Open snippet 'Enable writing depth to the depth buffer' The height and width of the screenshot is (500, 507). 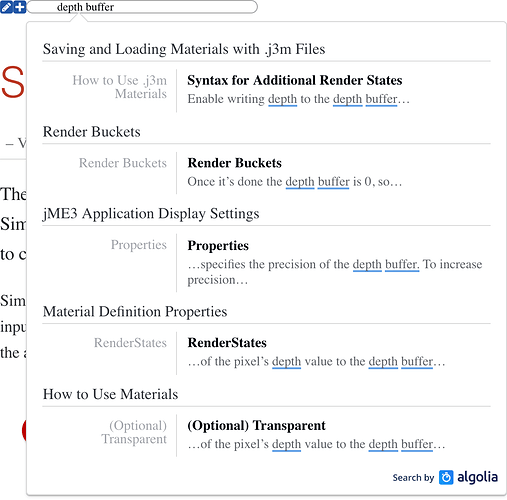(x=298, y=99)
